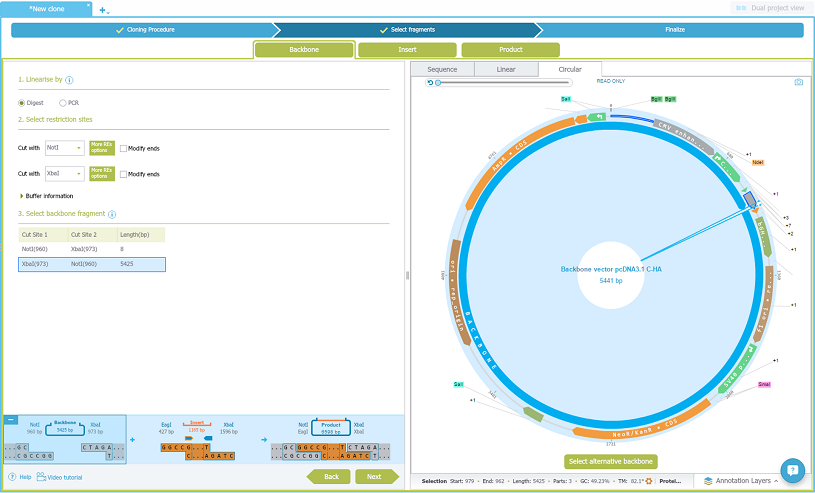Open the Video tutorial
The image size is (815, 493).
[x=59, y=477]
